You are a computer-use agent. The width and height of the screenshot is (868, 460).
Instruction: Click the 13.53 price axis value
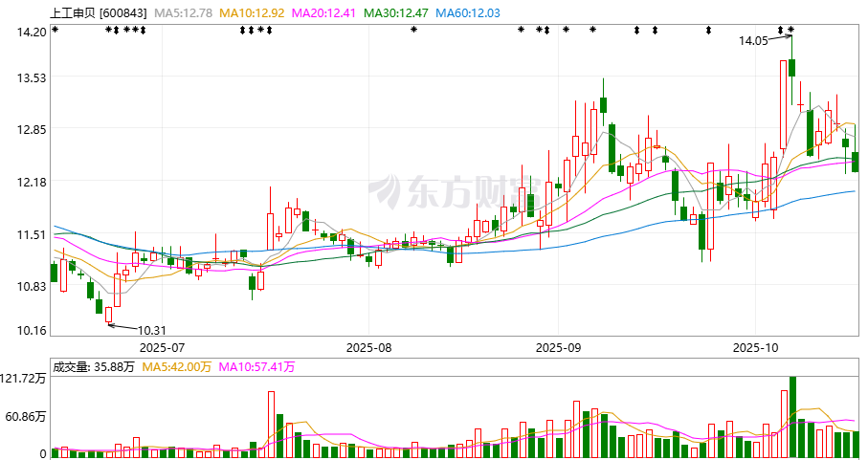click(x=32, y=78)
